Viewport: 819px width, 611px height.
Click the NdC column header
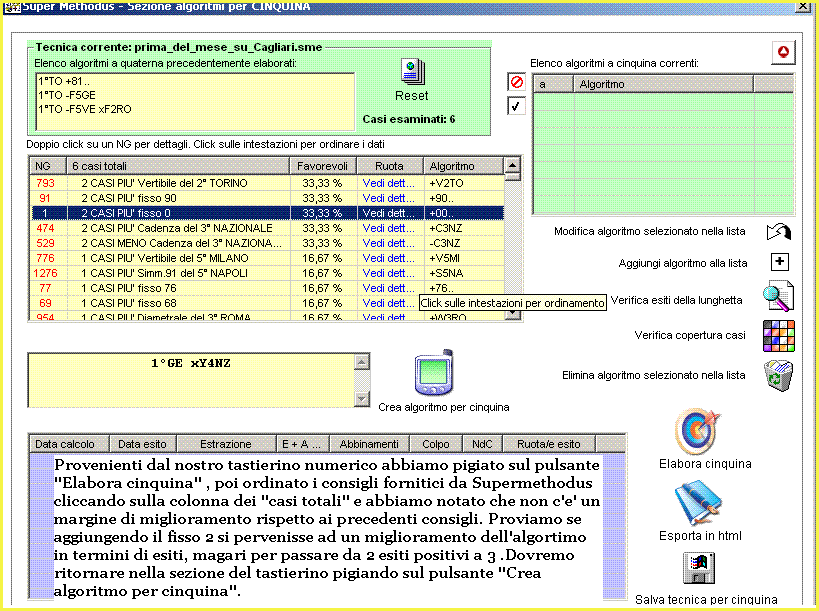(x=483, y=444)
